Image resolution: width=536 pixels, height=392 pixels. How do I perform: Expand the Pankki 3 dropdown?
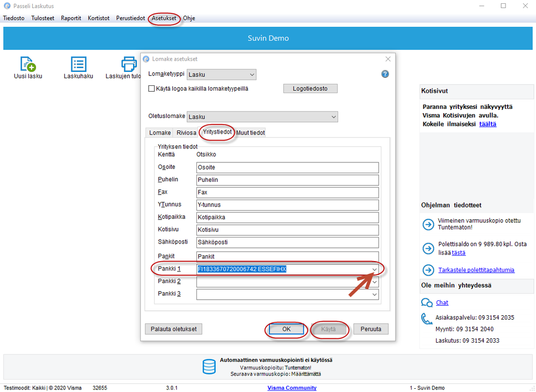(x=375, y=294)
